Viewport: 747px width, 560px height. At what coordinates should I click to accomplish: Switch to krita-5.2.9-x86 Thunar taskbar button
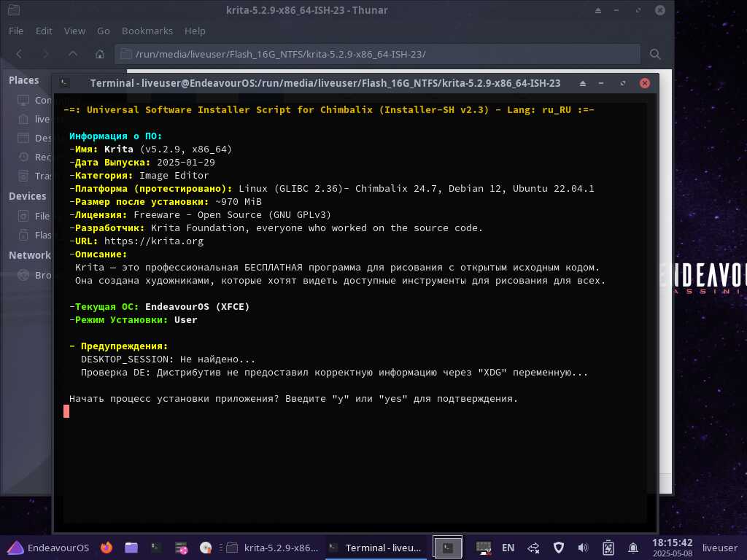pyautogui.click(x=273, y=548)
